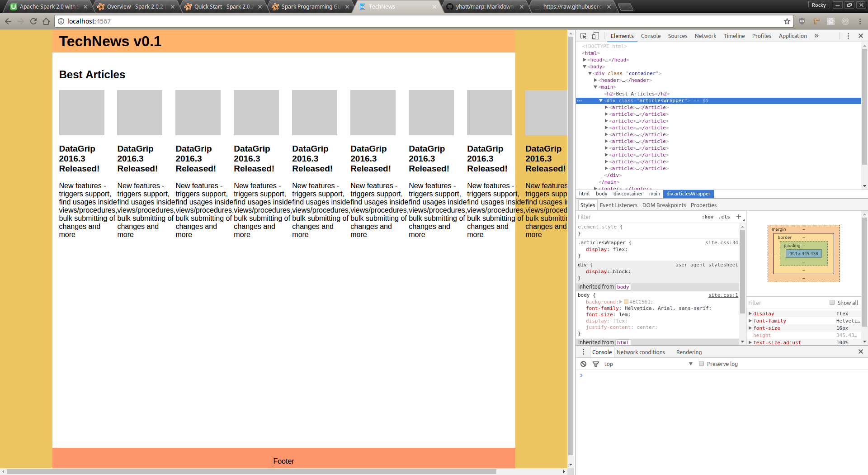This screenshot has height=475, width=868.
Task: Focus the Computed styles filter field
Action: [x=787, y=303]
